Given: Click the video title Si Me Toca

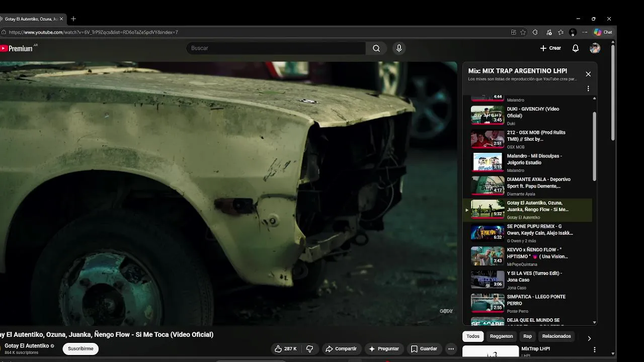Looking at the screenshot, I should pos(107,334).
